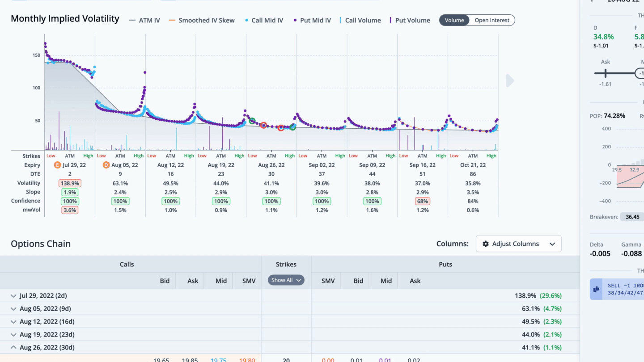This screenshot has width=644, height=362.
Task: Click the gear icon in Adjust Columns
Action: coord(486,244)
